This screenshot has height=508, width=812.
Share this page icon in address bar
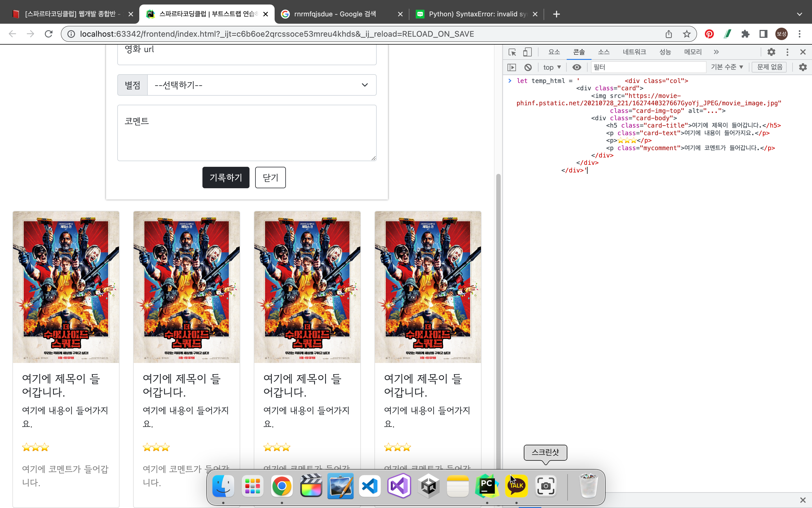pos(669,34)
